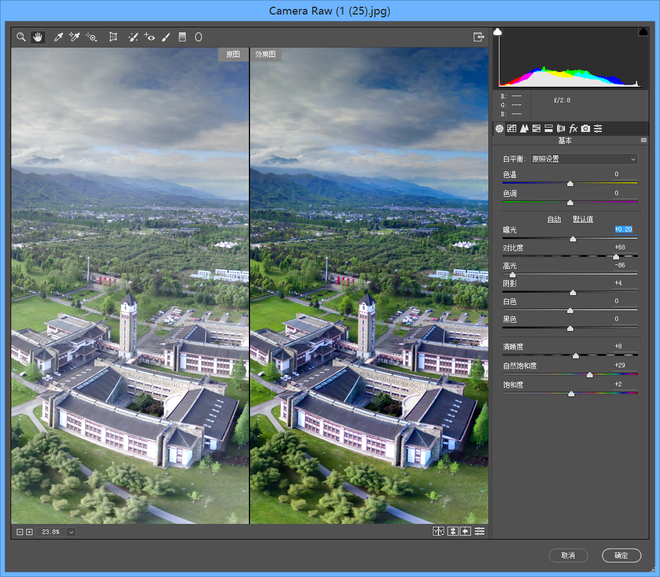Viewport: 660px width, 577px height.
Task: Select the Color Sampler tool
Action: [75, 37]
